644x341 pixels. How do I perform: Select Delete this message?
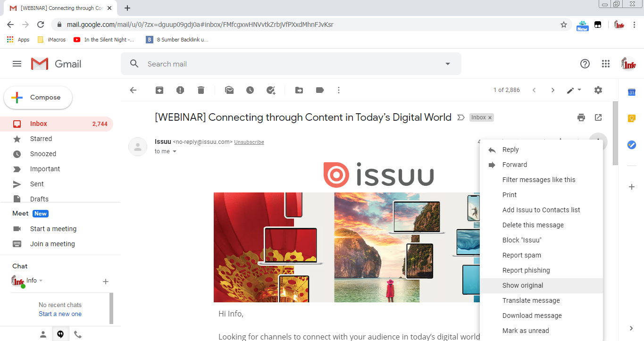[541, 225]
